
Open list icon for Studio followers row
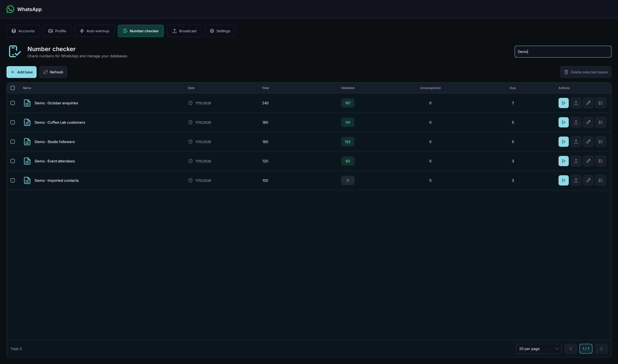coord(601,142)
